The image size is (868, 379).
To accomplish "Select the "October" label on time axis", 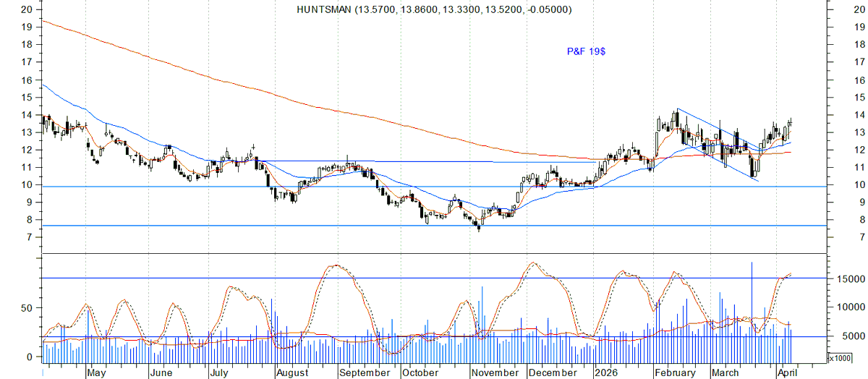I will click(420, 373).
